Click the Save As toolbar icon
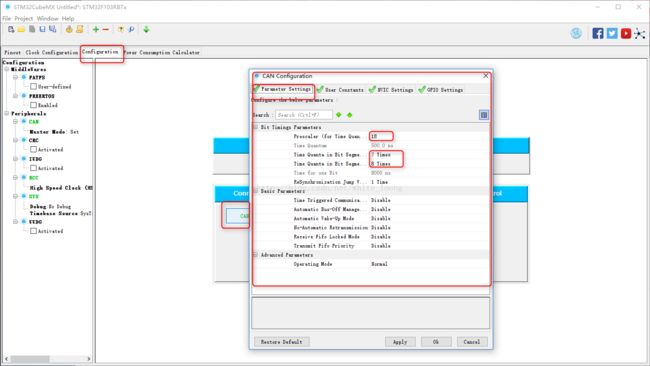 pyautogui.click(x=53, y=29)
